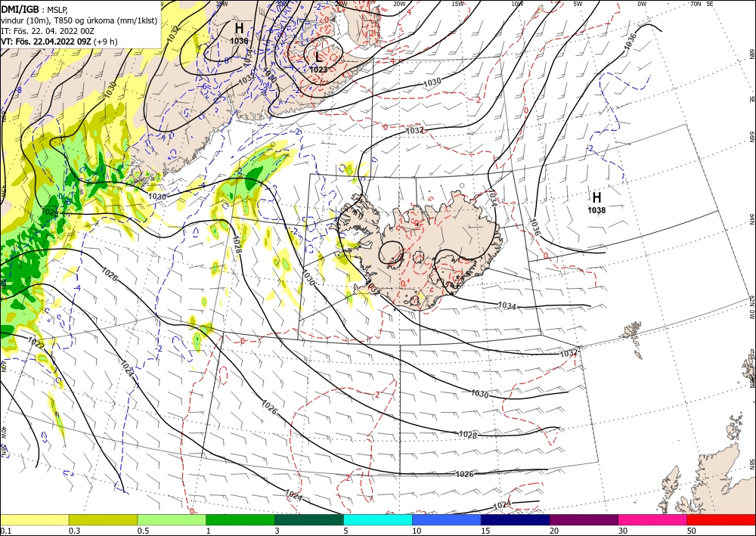This screenshot has width=756, height=536.
Task: Click the "10W" longitude label at top
Action: (517, 4)
